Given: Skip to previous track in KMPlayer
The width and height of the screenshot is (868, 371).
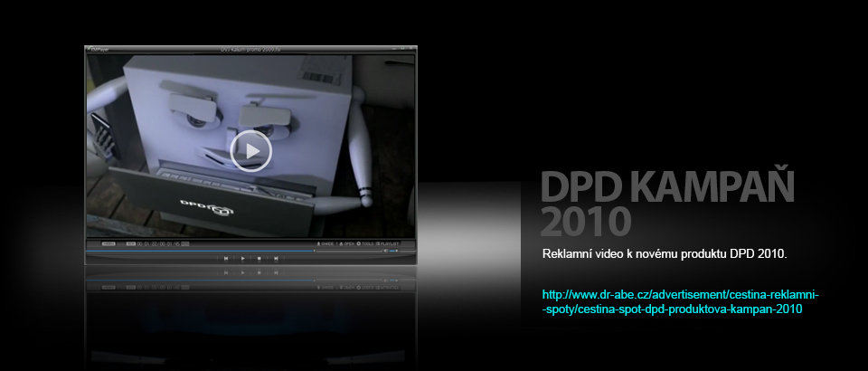Looking at the screenshot, I should click(226, 259).
